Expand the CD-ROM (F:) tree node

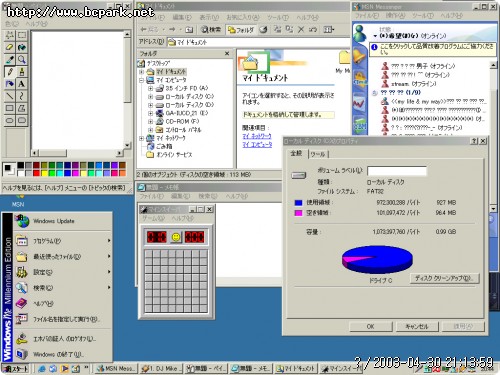[150, 121]
